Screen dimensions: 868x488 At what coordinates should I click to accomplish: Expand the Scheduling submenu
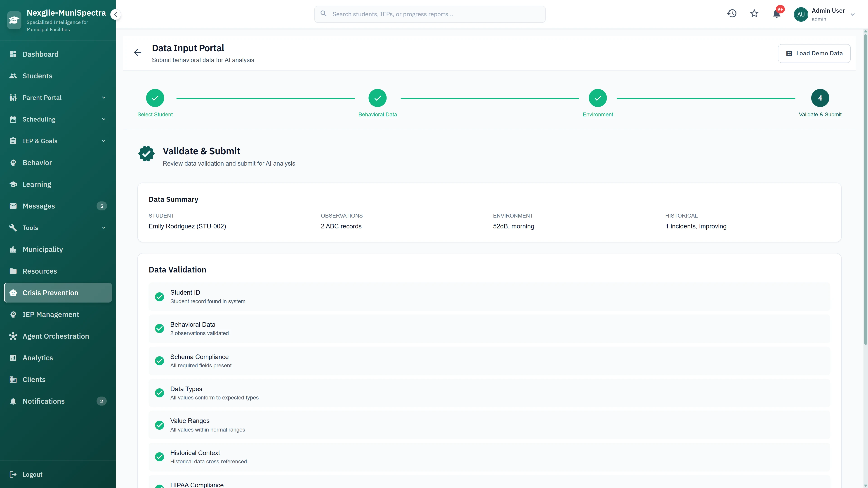click(104, 119)
